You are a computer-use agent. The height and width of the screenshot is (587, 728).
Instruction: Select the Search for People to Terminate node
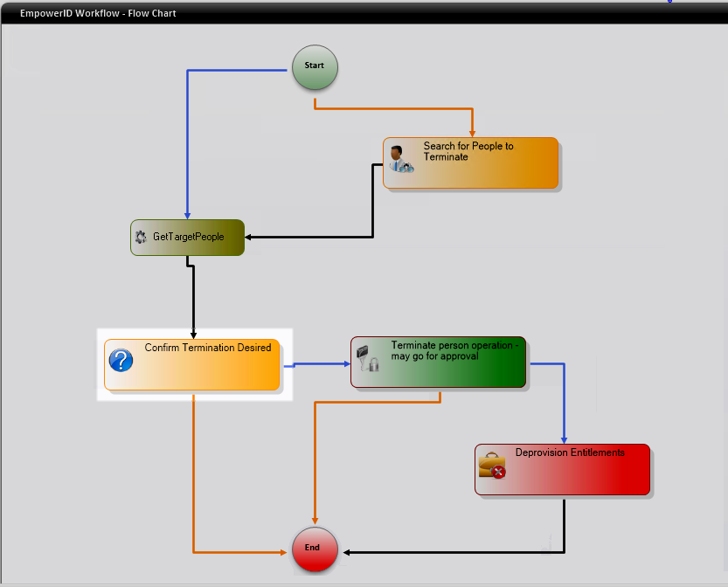[x=472, y=162]
